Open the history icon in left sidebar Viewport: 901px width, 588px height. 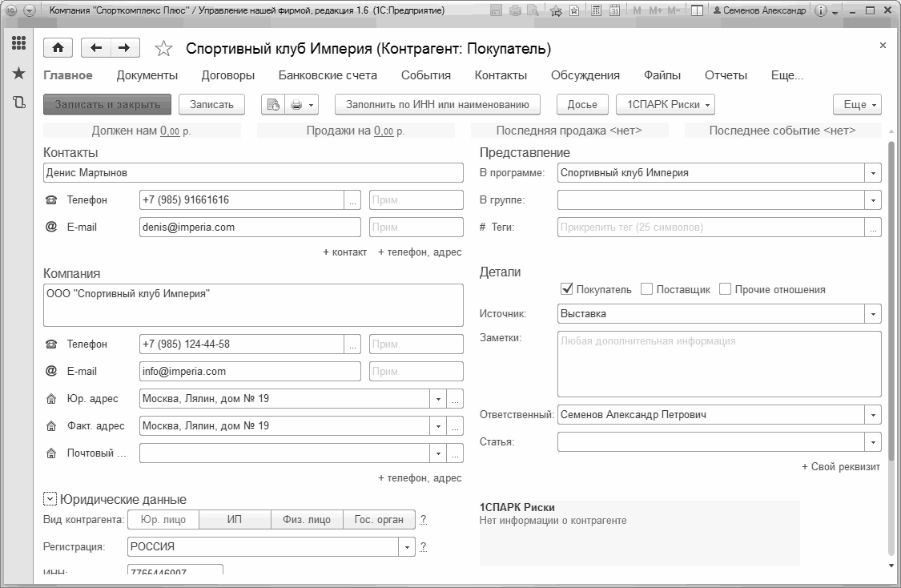pos(19,103)
